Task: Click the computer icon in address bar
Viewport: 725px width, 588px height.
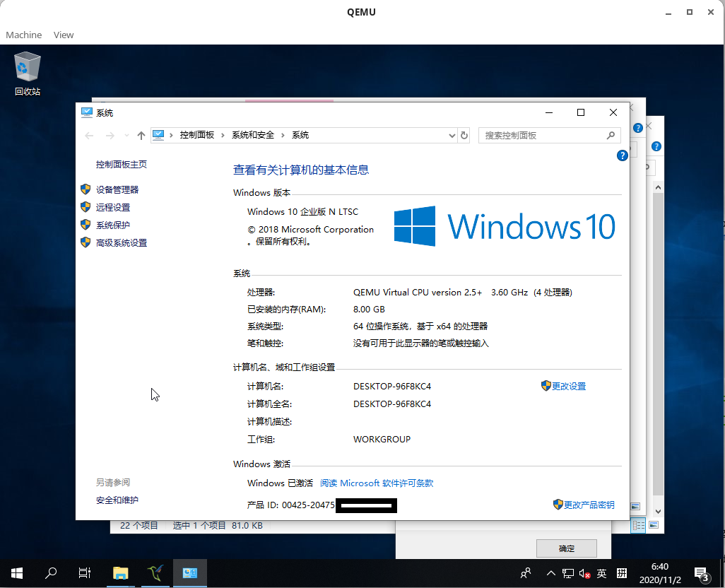Action: tap(158, 135)
